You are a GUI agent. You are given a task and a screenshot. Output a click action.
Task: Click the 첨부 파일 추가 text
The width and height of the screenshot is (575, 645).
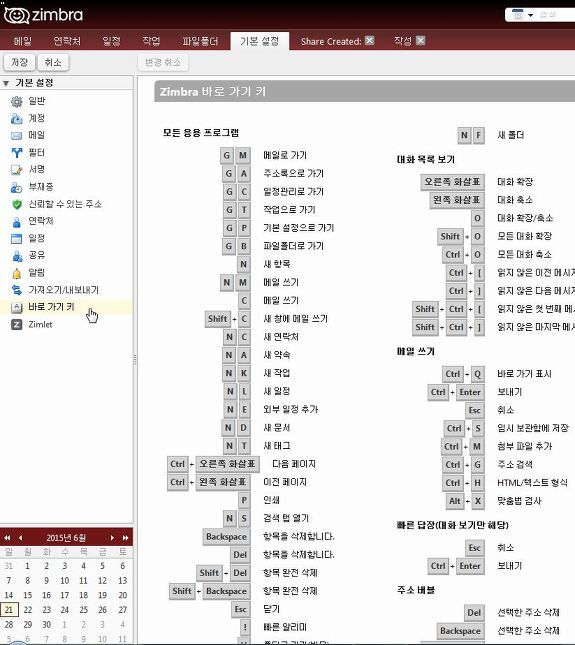[524, 446]
